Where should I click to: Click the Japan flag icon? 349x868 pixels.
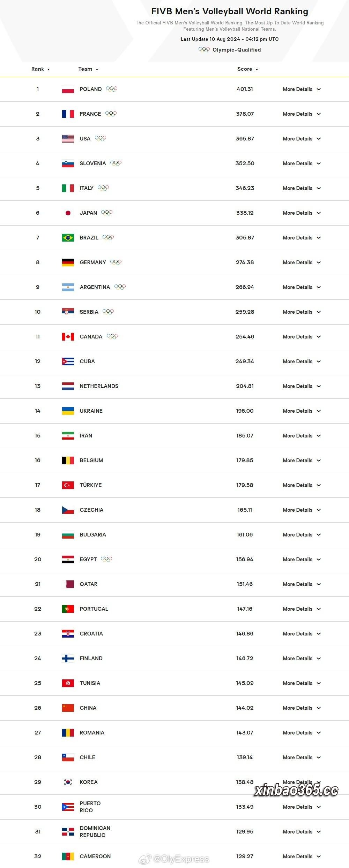click(x=68, y=213)
